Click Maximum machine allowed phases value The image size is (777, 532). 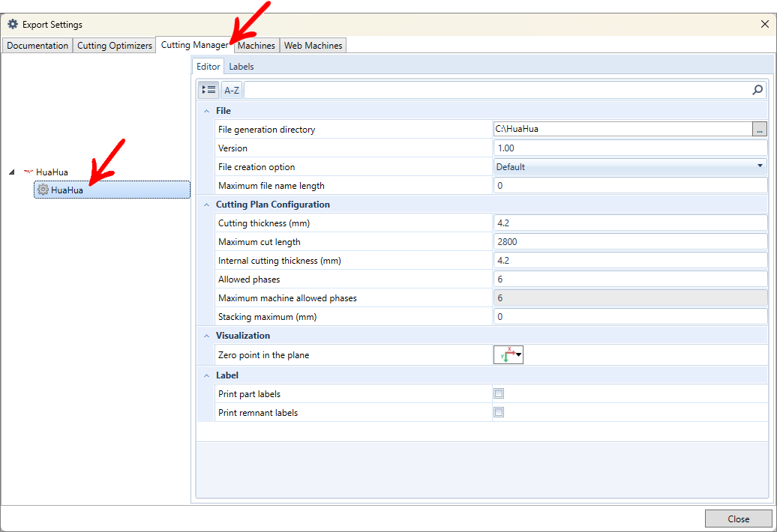click(x=630, y=298)
